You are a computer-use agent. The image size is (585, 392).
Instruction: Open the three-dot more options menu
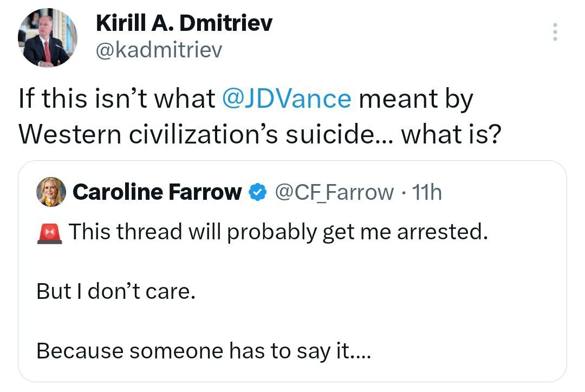[x=555, y=32]
